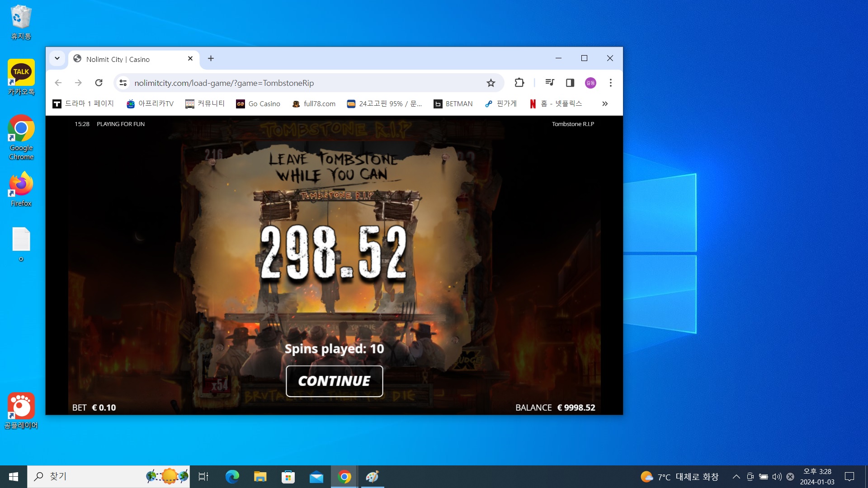
Task: Click the BALANCE € 9998.52 display
Action: click(x=555, y=408)
